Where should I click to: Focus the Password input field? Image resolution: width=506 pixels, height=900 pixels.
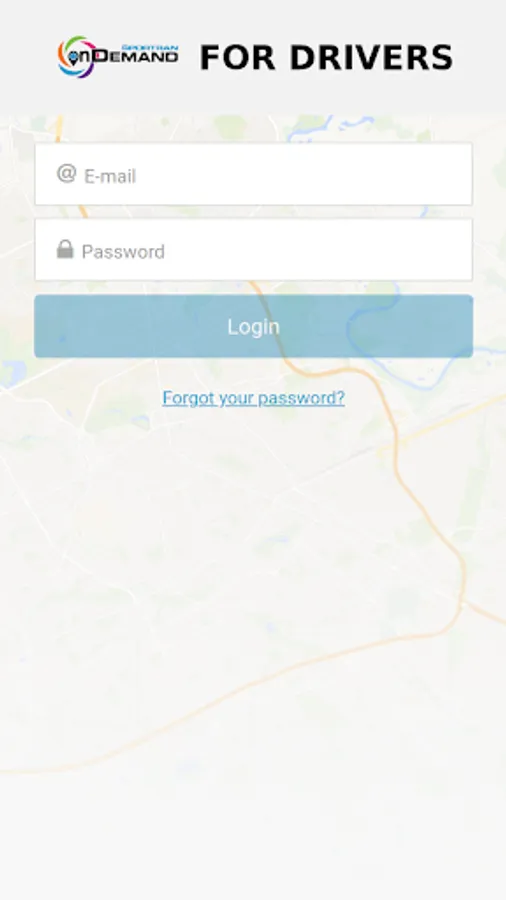click(x=254, y=250)
